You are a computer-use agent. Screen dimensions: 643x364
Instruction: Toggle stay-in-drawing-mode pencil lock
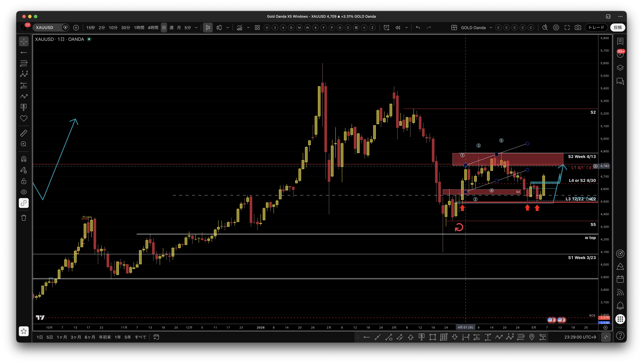click(x=24, y=170)
